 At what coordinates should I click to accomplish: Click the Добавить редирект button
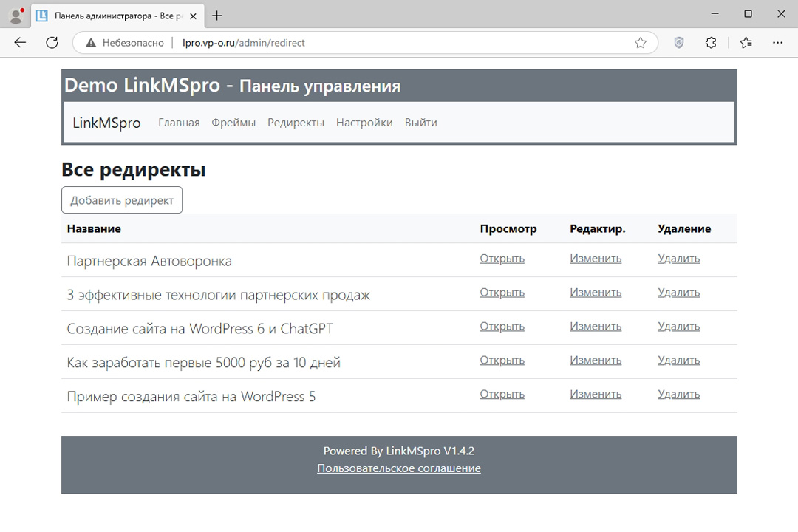point(122,200)
